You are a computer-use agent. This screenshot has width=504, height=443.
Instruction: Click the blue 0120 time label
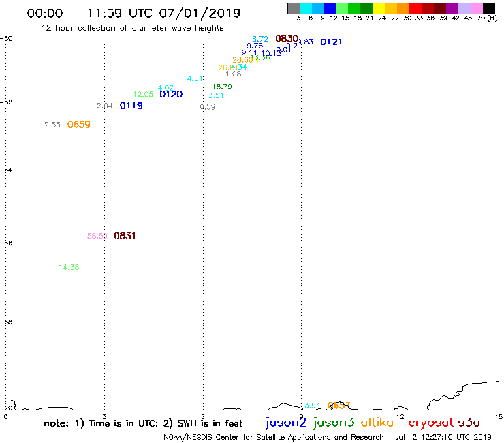[171, 94]
